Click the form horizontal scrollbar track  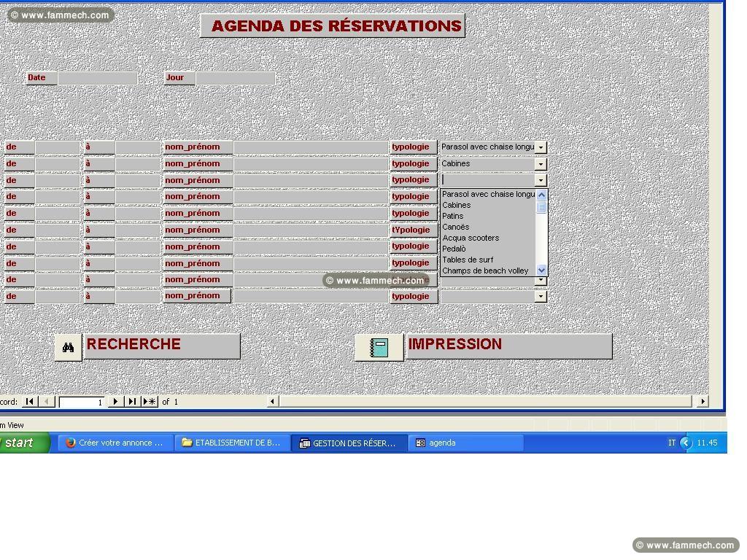click(485, 402)
